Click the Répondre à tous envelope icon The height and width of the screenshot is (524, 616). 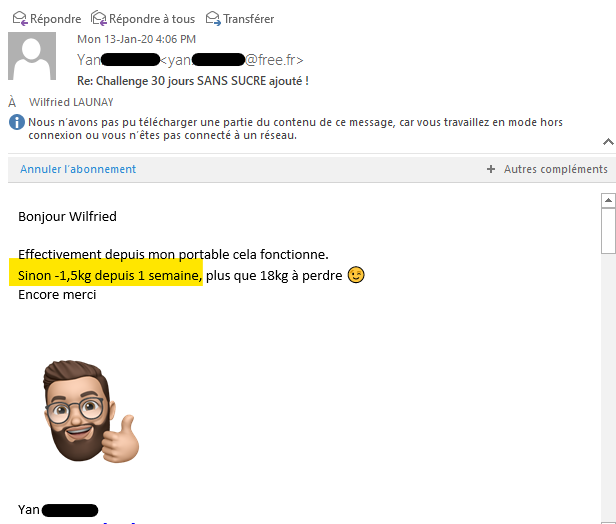click(99, 18)
